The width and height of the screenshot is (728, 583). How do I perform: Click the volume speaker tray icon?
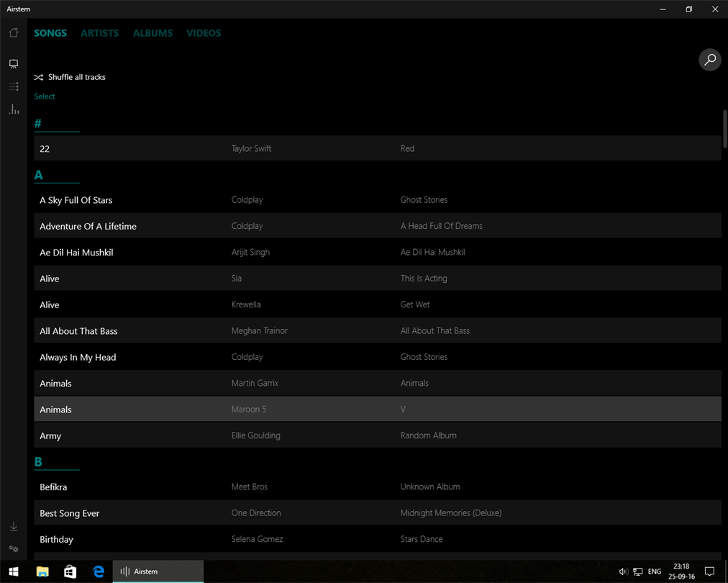tap(623, 571)
